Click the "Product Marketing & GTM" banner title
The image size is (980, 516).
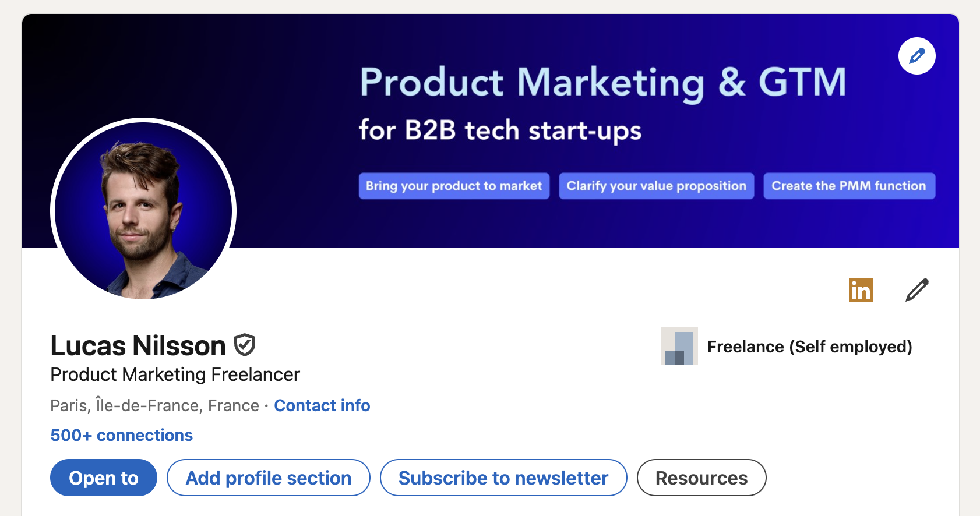[602, 82]
